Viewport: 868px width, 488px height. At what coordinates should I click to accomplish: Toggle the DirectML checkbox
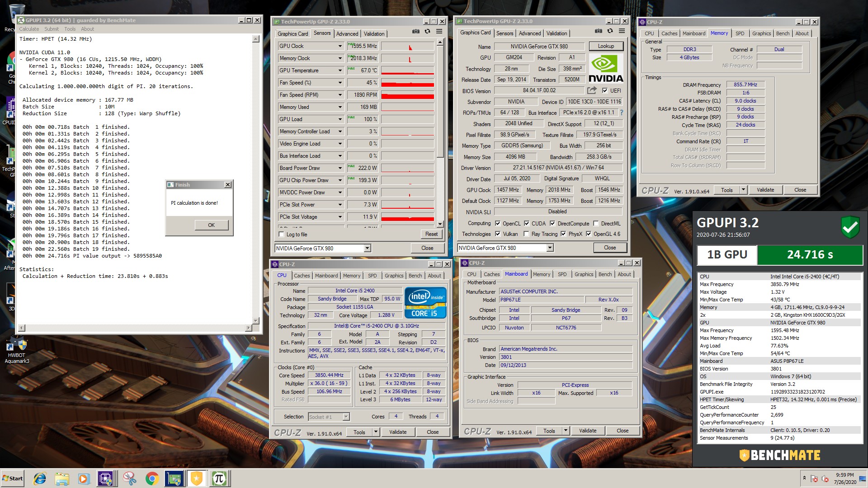596,223
